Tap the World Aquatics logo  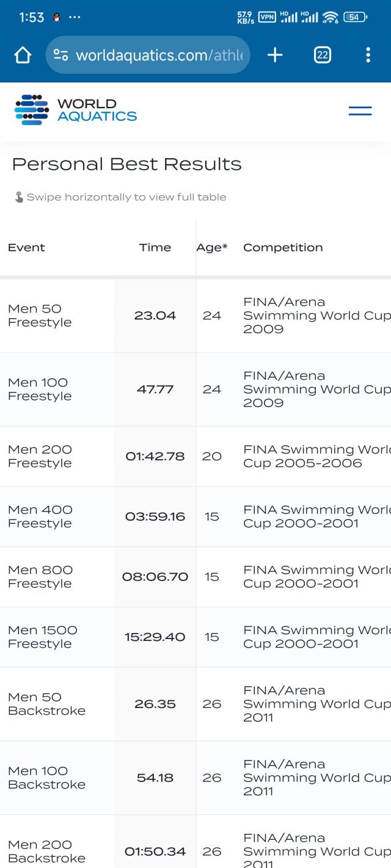tap(76, 110)
